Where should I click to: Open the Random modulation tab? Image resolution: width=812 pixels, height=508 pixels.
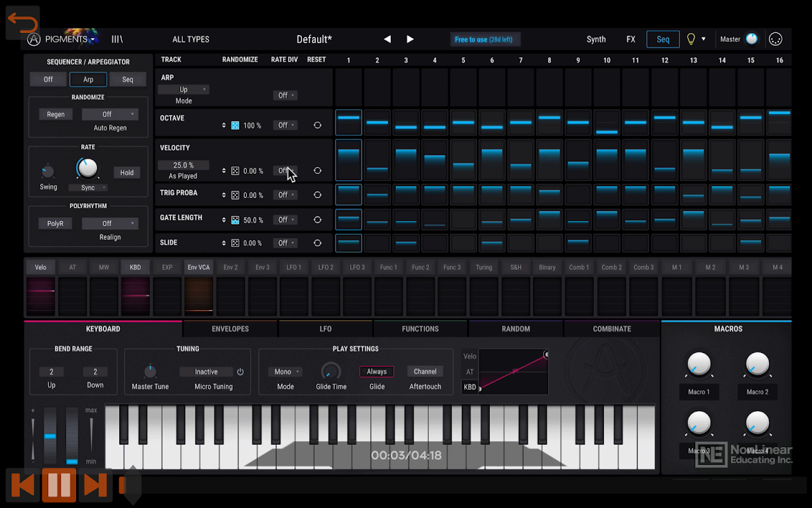click(516, 329)
